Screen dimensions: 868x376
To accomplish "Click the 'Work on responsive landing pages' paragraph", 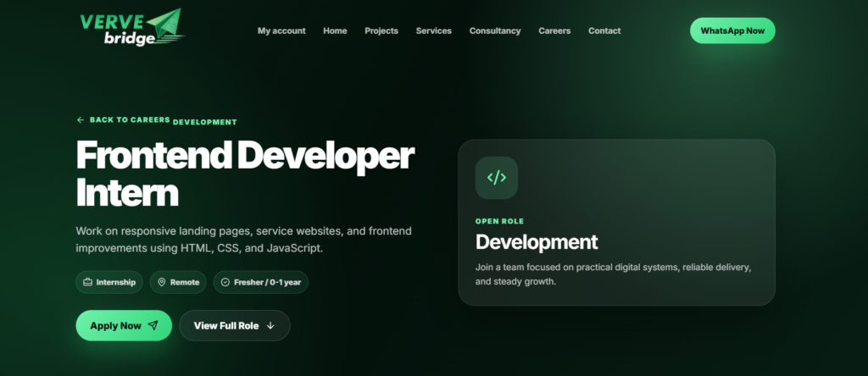I will pyautogui.click(x=243, y=240).
